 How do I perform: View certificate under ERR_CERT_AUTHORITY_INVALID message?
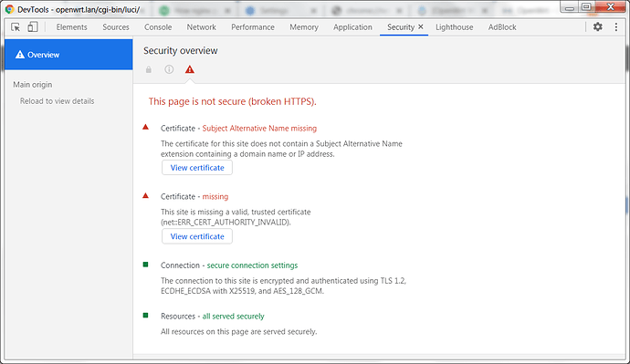pyautogui.click(x=197, y=236)
